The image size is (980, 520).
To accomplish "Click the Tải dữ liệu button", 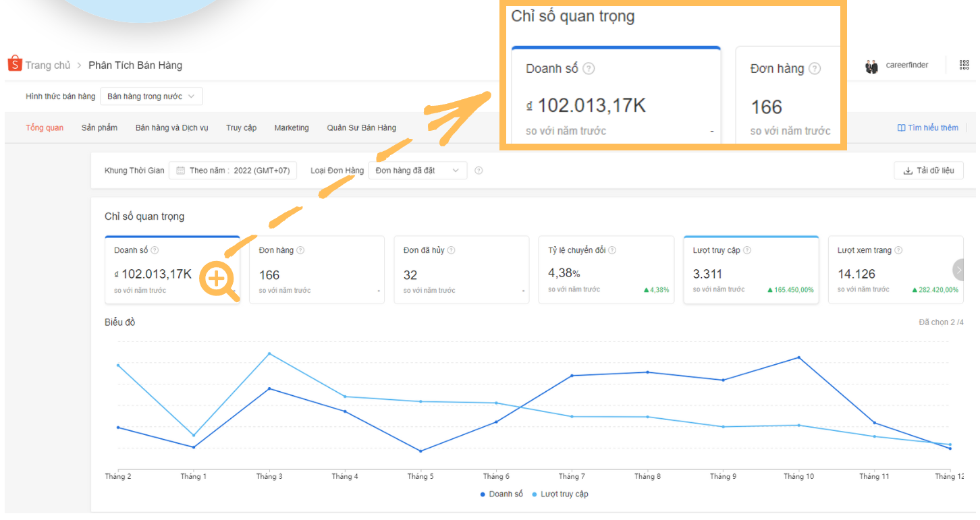I will 928,171.
